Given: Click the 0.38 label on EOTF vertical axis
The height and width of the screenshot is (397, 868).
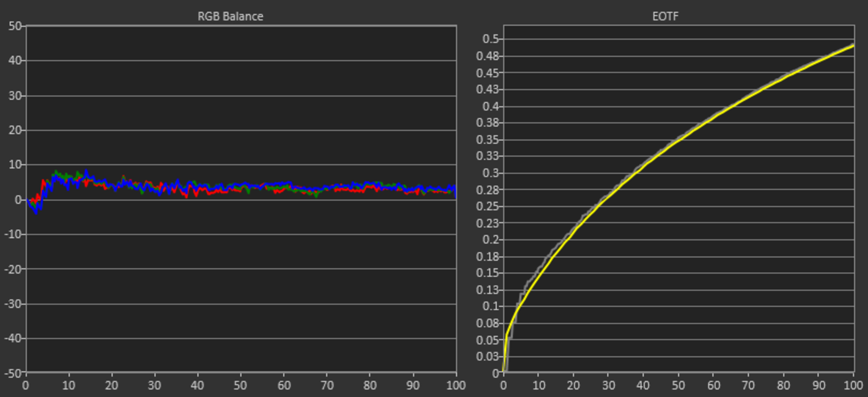Looking at the screenshot, I should point(487,123).
